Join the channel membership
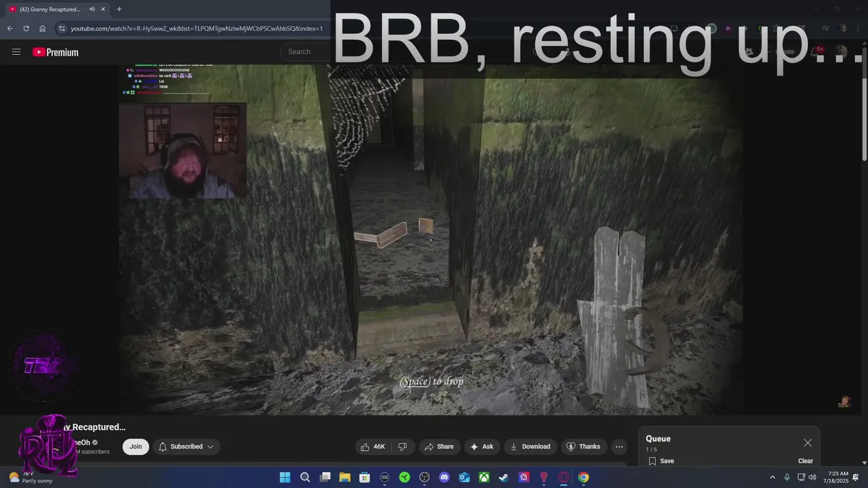The image size is (868, 488). (x=136, y=447)
